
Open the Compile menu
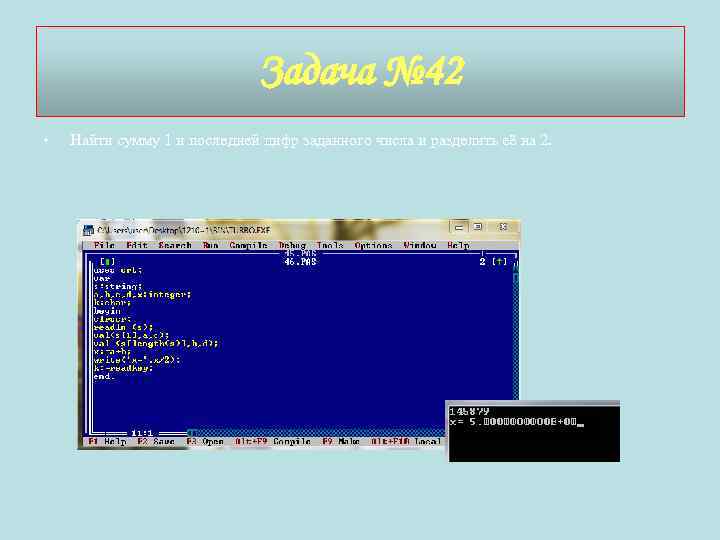point(248,245)
